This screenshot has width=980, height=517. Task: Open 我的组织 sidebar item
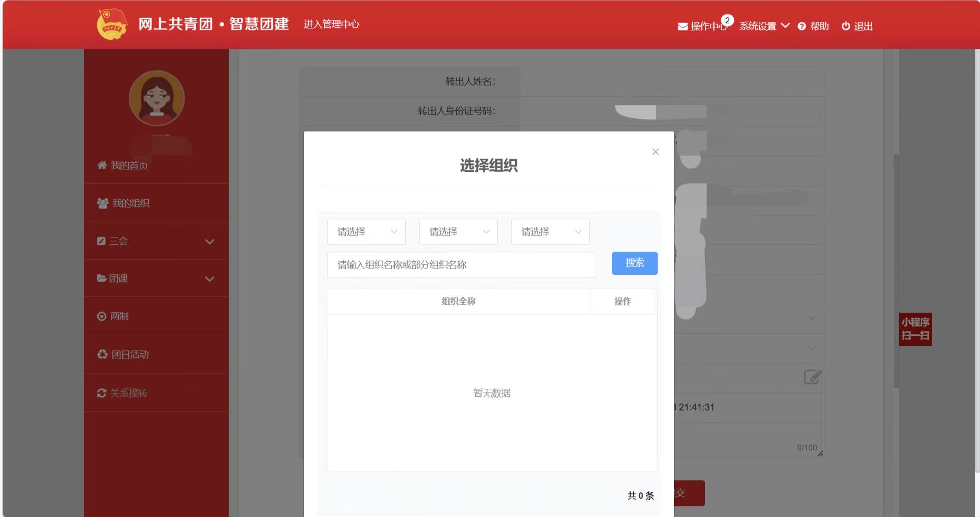(131, 203)
